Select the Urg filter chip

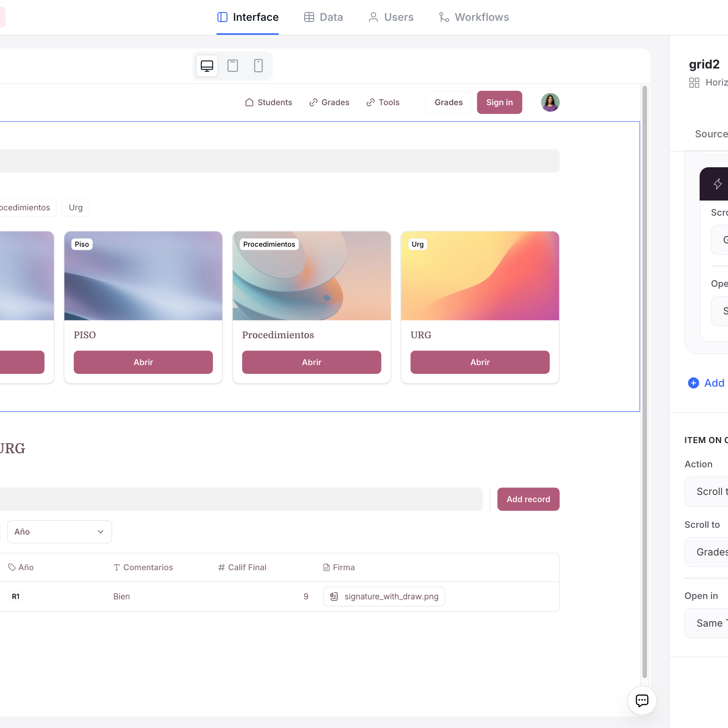point(76,207)
